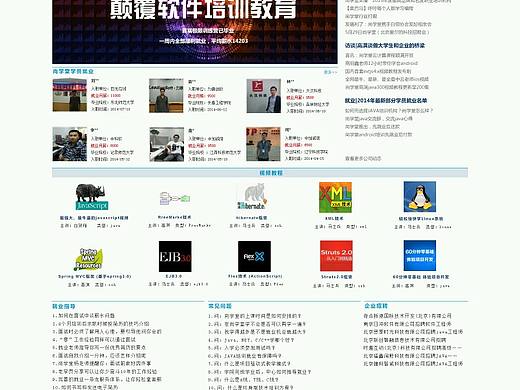Open the 就业|2014年最新部分学员就业名单 headline

(386, 100)
